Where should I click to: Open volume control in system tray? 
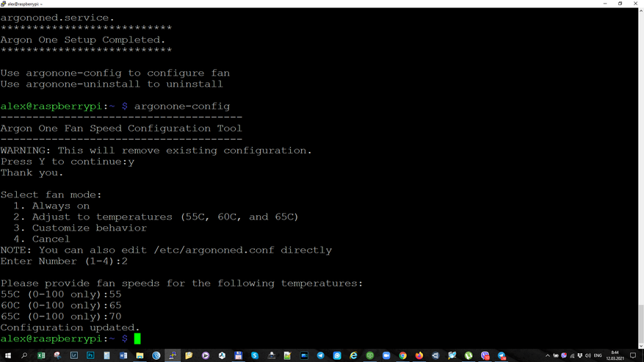[588, 355]
